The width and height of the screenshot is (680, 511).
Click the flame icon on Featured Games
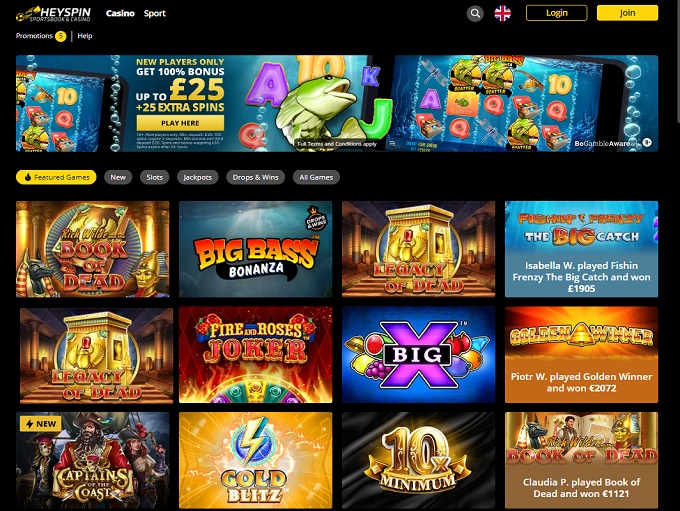pyautogui.click(x=28, y=177)
